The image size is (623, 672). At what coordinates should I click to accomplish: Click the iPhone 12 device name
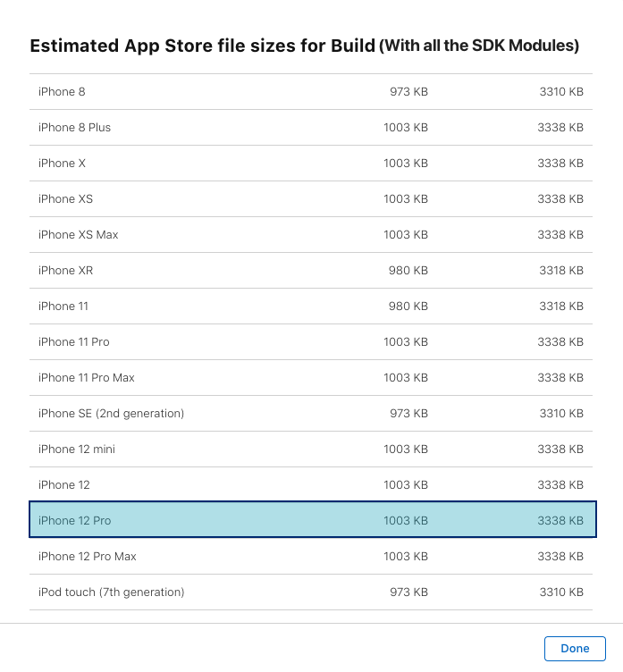[63, 484]
